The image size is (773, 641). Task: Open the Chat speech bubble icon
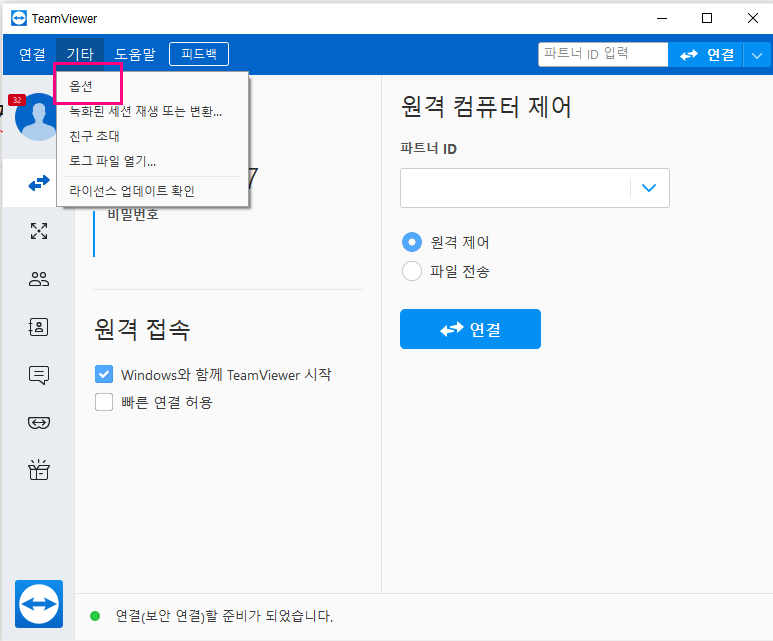point(39,375)
